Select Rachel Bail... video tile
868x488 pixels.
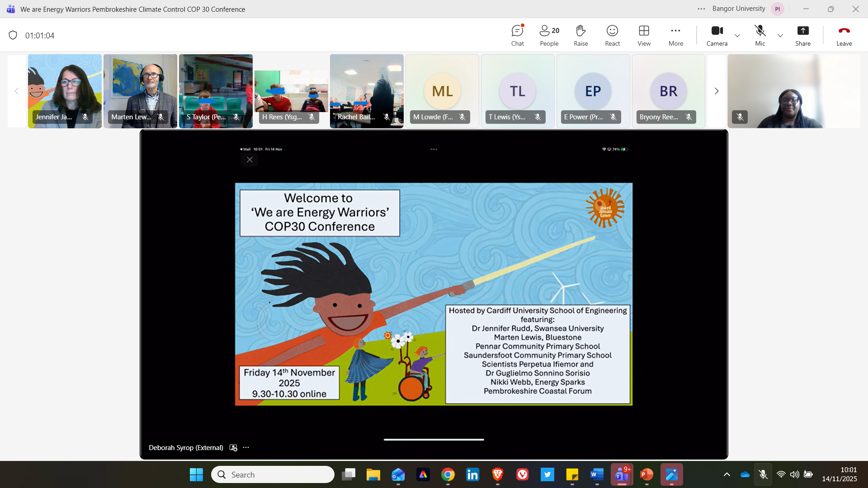coord(367,91)
